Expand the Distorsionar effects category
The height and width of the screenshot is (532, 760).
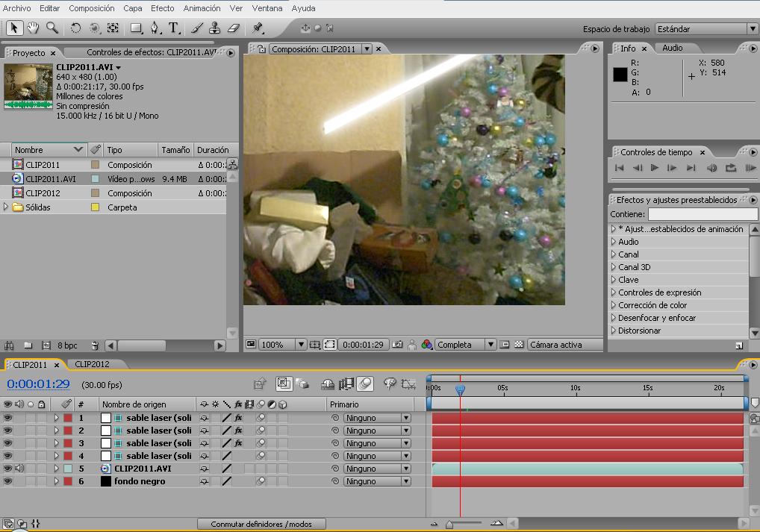point(614,331)
